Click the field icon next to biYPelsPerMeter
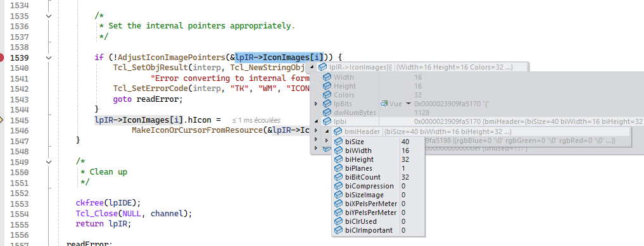This screenshot has width=644, height=246. tap(338, 212)
